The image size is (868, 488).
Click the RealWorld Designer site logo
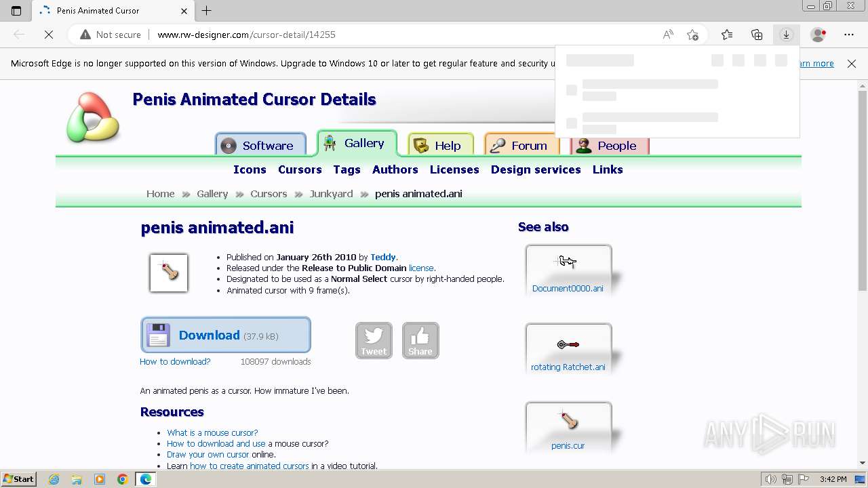[93, 118]
